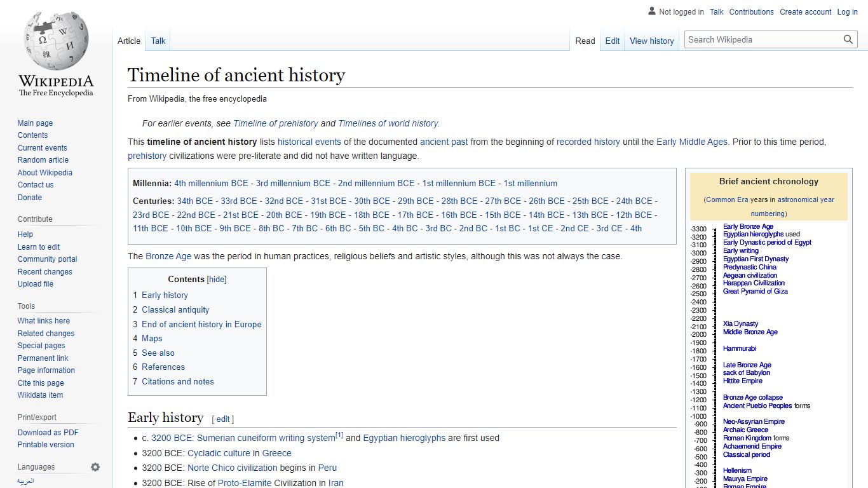868x488 pixels.
Task: Open the Bronze Age link
Action: tap(168, 257)
